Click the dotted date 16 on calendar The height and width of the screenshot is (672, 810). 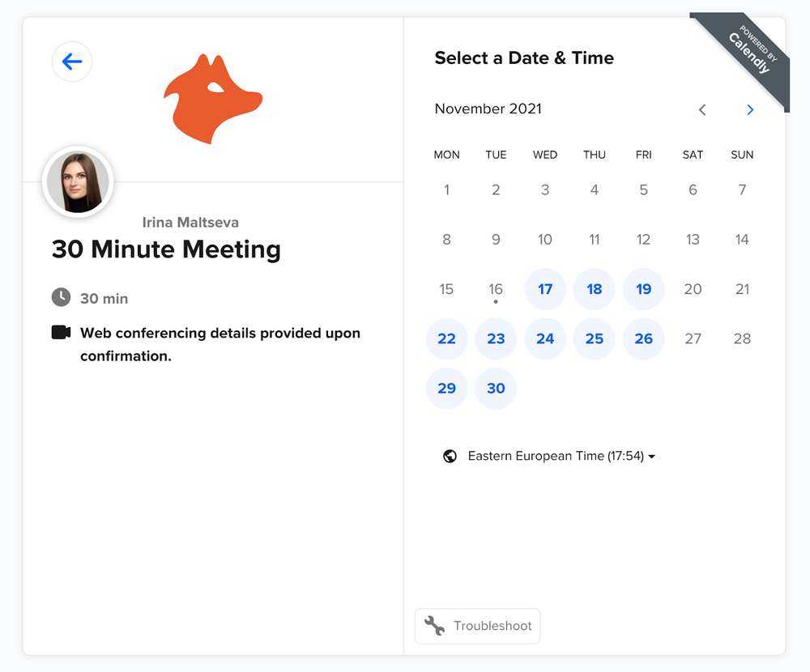(496, 289)
